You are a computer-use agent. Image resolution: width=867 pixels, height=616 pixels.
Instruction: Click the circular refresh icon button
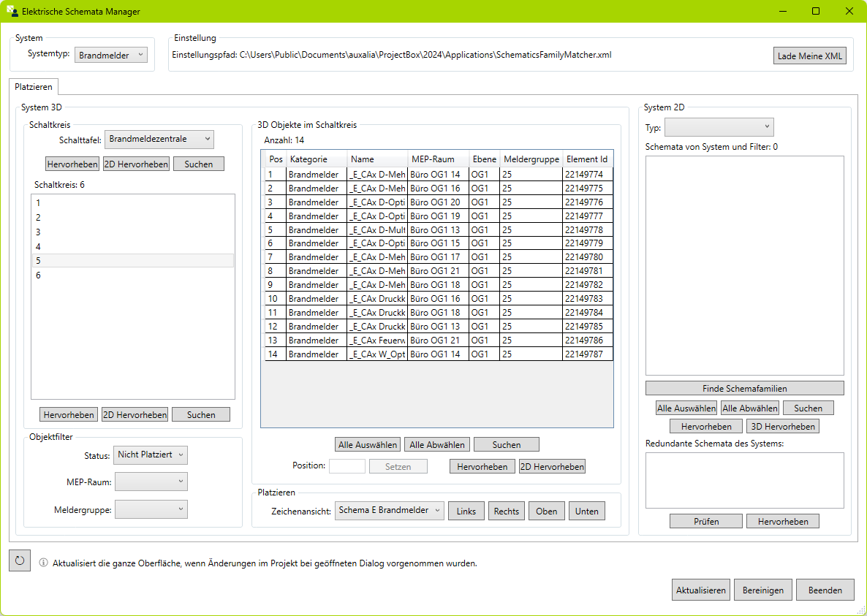[x=20, y=561]
